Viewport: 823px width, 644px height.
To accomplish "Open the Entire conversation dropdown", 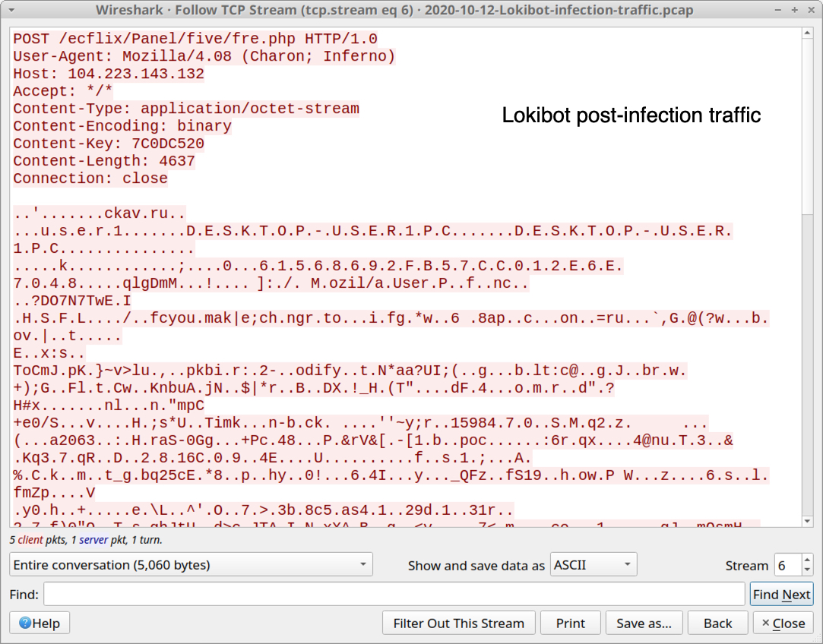I will (191, 565).
